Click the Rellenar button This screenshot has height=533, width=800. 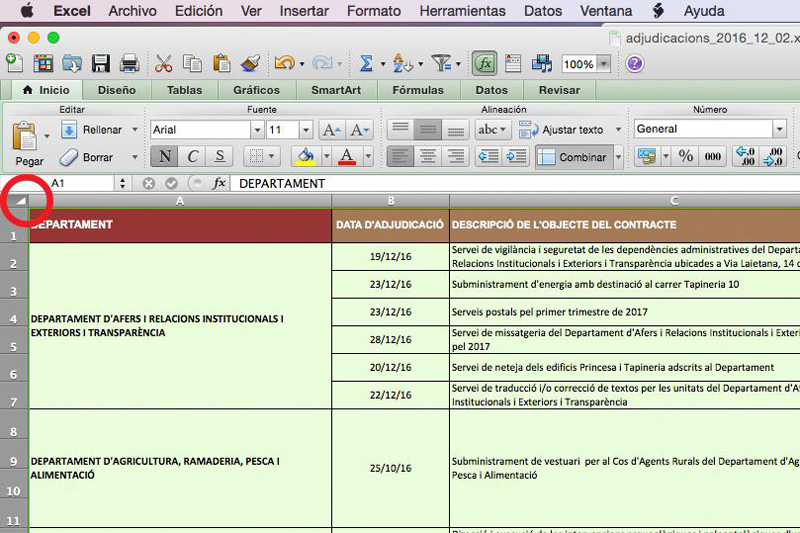click(x=92, y=130)
